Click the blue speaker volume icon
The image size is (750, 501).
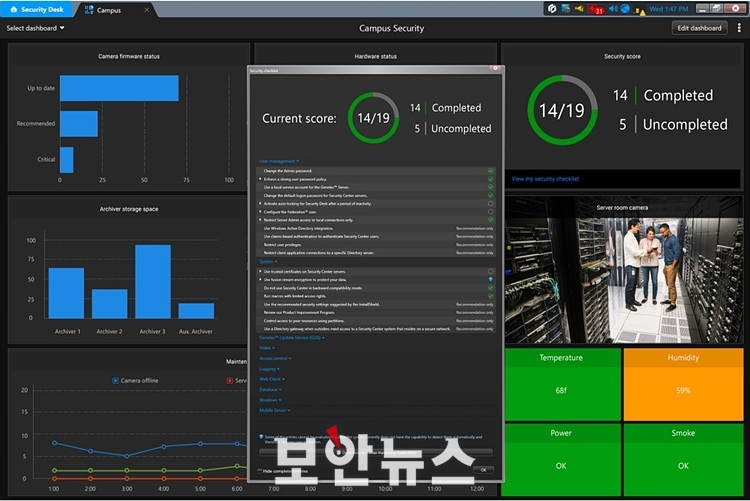click(613, 9)
